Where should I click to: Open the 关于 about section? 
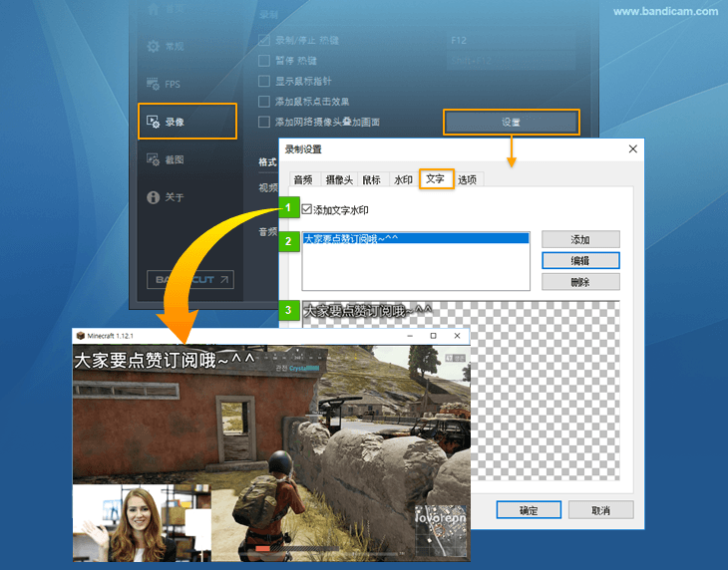166,197
